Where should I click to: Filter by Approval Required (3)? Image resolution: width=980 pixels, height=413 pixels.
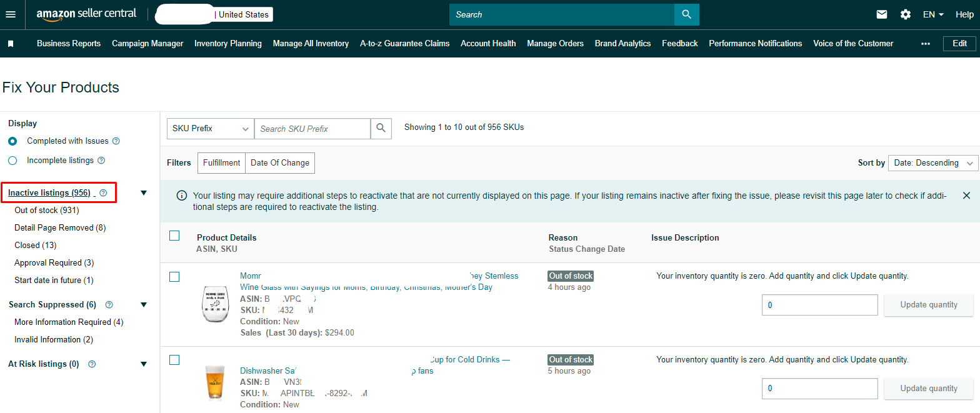54,263
